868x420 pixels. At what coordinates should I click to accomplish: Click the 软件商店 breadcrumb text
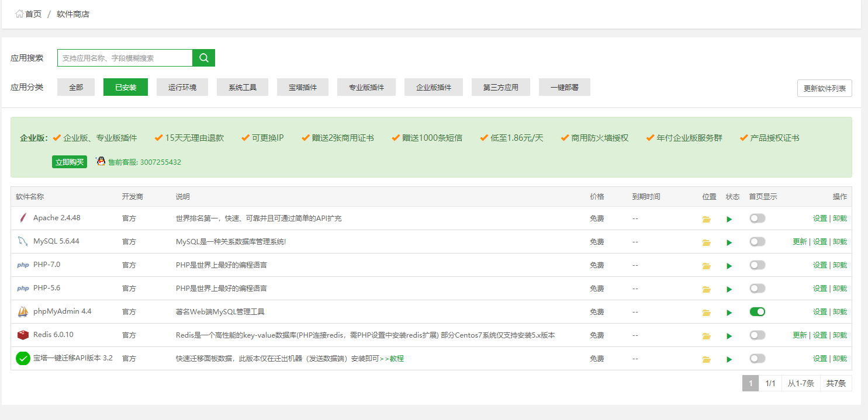pos(73,14)
